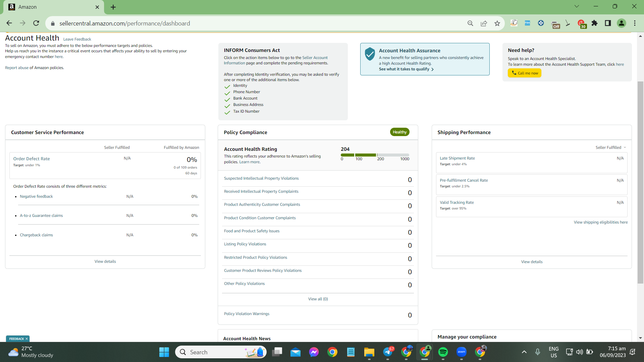Open Other Policy Violations
The height and width of the screenshot is (362, 644).
tap(245, 284)
